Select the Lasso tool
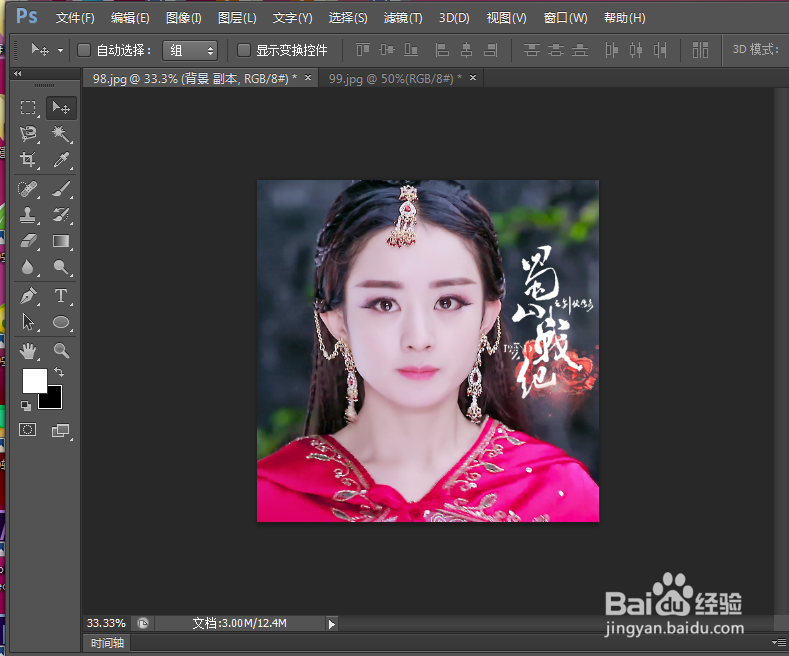789x656 pixels. coord(28,134)
